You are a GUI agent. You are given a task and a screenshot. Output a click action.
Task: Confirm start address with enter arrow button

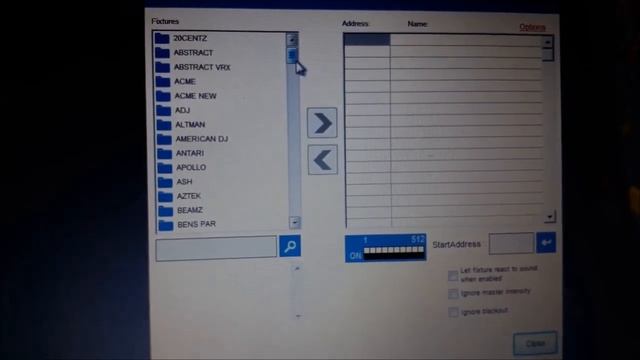click(546, 243)
